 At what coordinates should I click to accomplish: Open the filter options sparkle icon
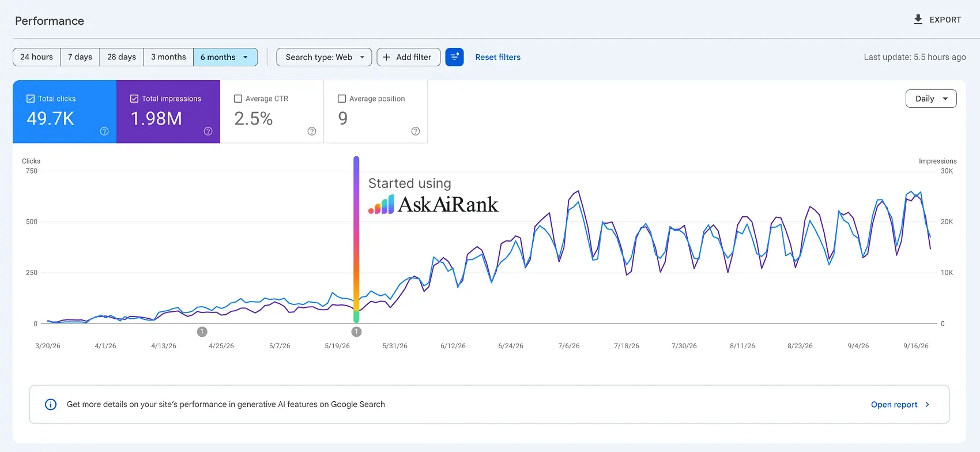(454, 57)
